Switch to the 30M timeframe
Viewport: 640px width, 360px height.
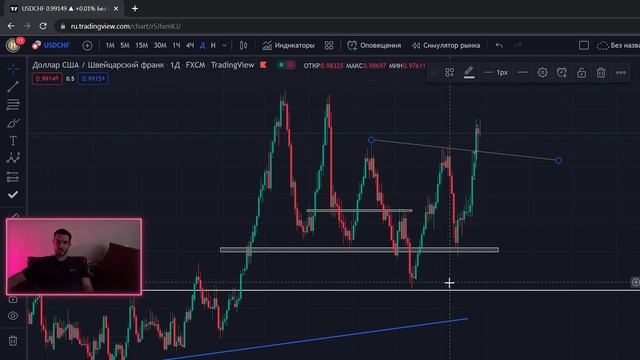pyautogui.click(x=160, y=46)
